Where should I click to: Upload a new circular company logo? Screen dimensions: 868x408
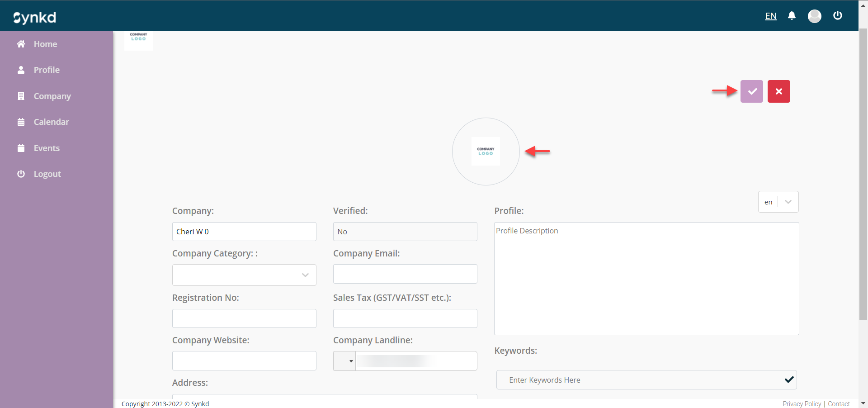click(x=486, y=152)
